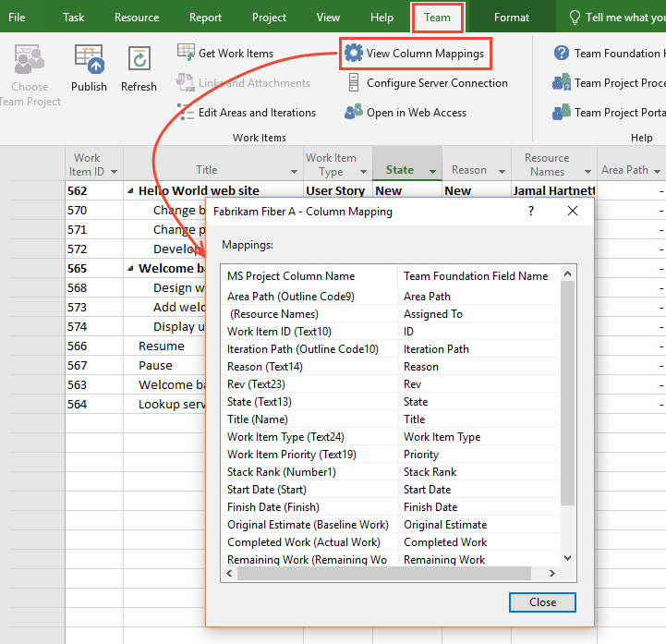The height and width of the screenshot is (644, 666).
Task: Select Original Estimate (Baseline Work) row
Action: pos(391,524)
